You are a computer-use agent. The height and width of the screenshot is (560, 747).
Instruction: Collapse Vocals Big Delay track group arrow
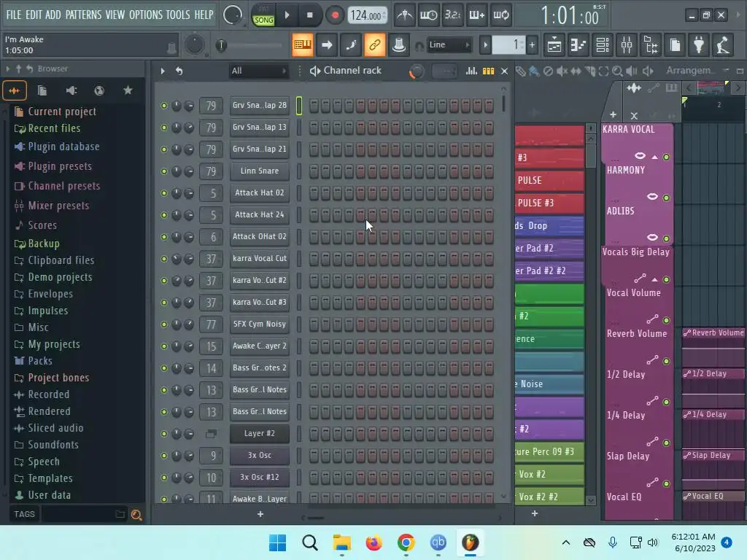655,279
